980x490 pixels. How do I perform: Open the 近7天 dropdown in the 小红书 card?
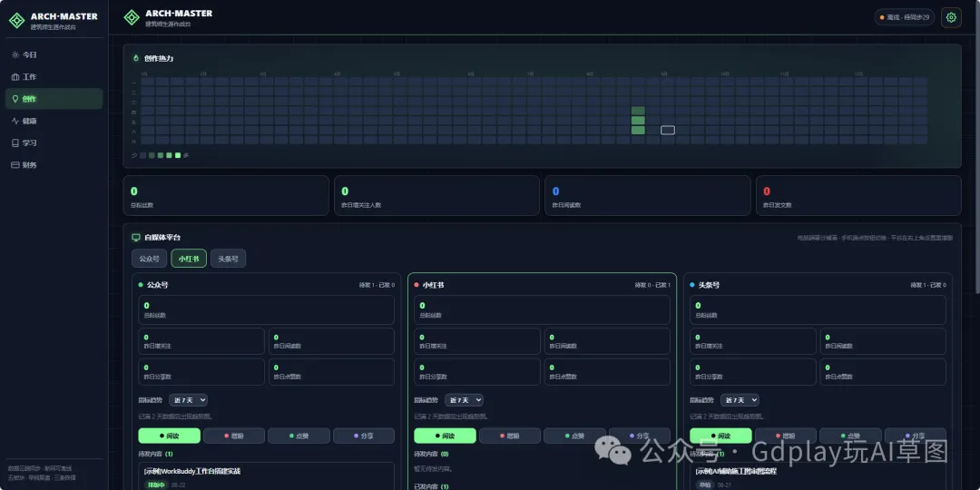464,400
